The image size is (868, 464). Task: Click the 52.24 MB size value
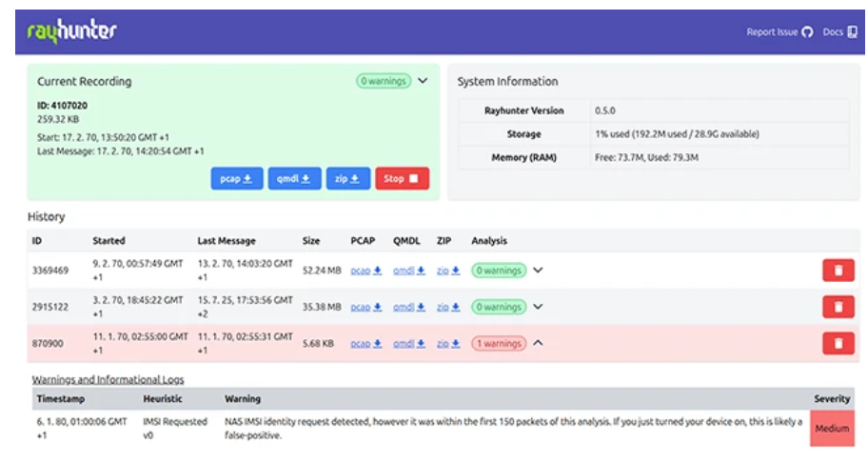[322, 271]
